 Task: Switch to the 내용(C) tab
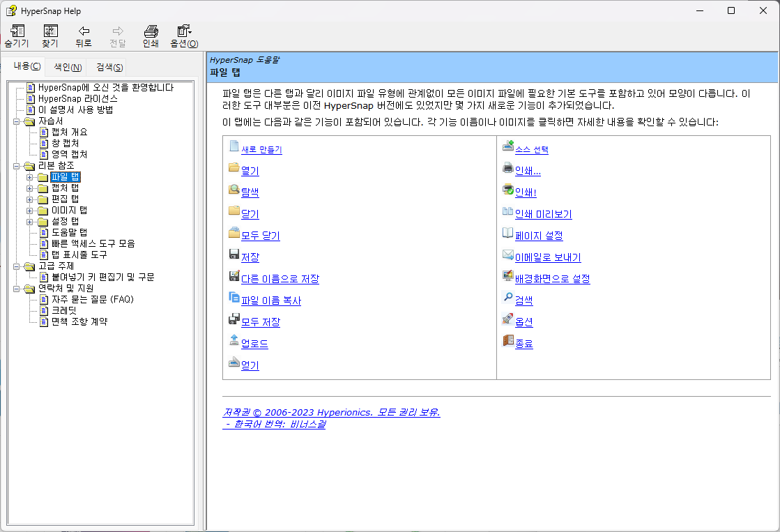[27, 66]
